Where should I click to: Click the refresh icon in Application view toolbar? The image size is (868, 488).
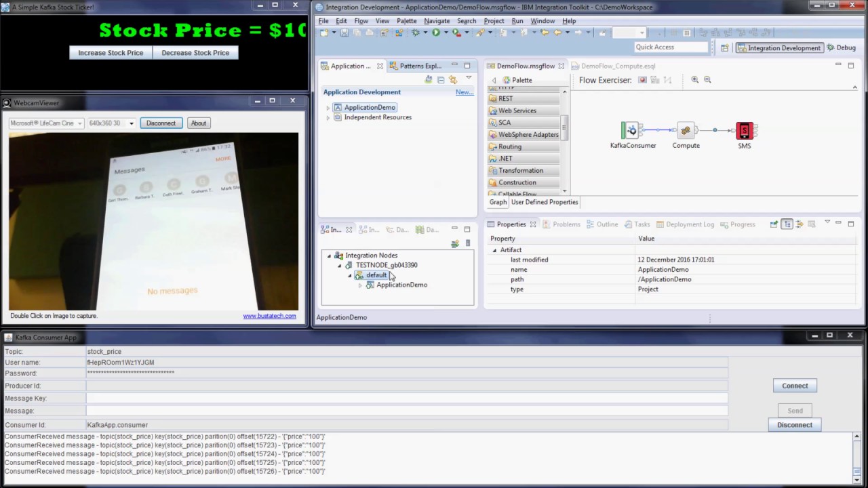pyautogui.click(x=429, y=80)
